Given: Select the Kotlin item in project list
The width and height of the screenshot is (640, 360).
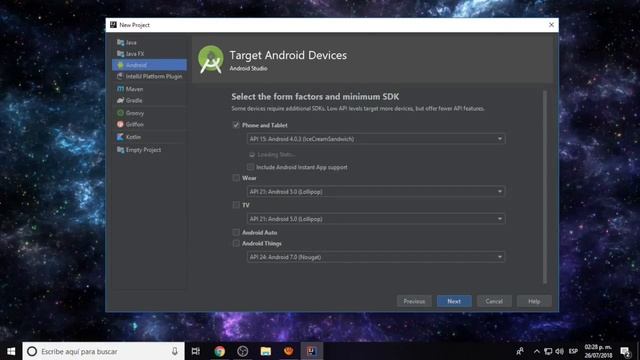Looking at the screenshot, I should 149,137.
